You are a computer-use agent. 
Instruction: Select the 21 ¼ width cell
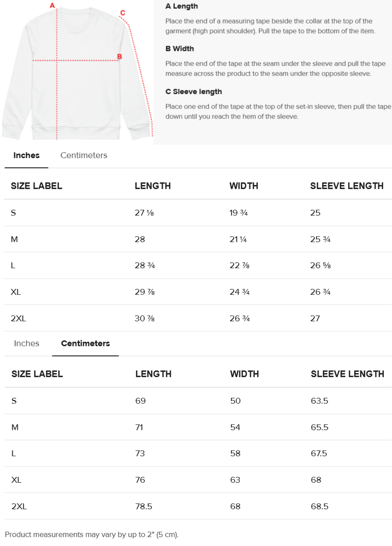tap(238, 239)
